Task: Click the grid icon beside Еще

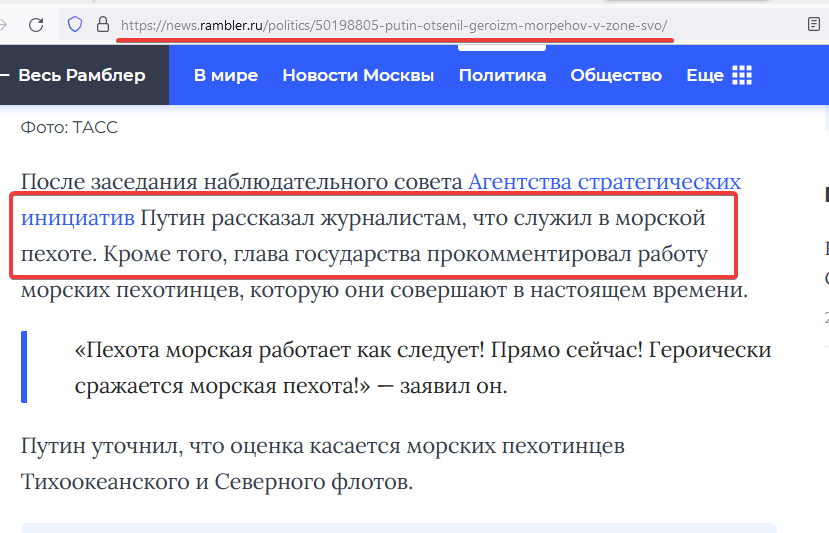Action: point(742,75)
